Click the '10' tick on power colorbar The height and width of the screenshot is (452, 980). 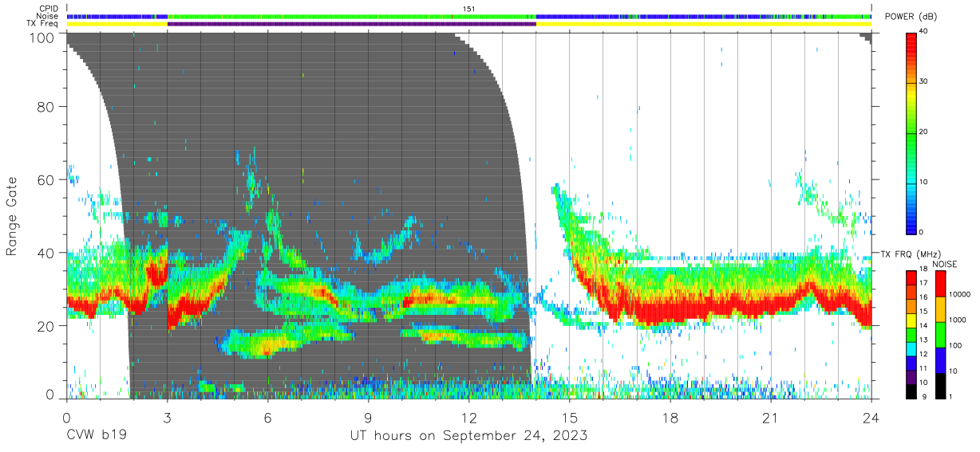[924, 182]
